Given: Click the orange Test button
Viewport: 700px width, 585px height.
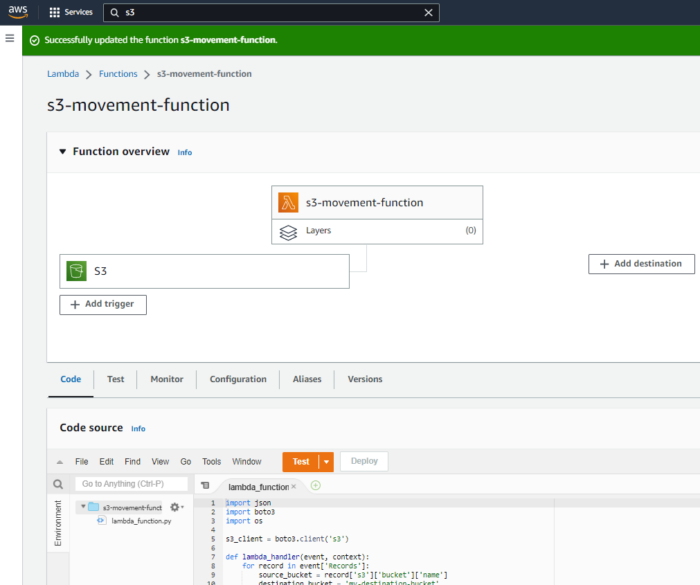Looking at the screenshot, I should click(301, 462).
